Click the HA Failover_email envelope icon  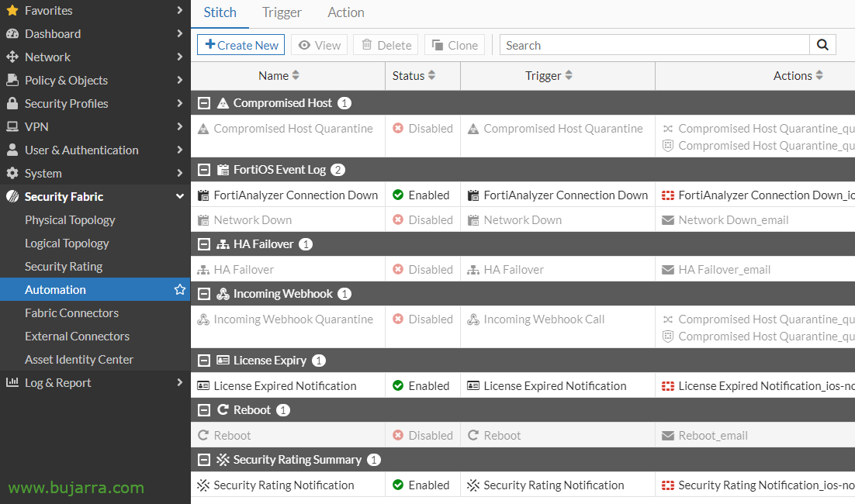tap(667, 270)
